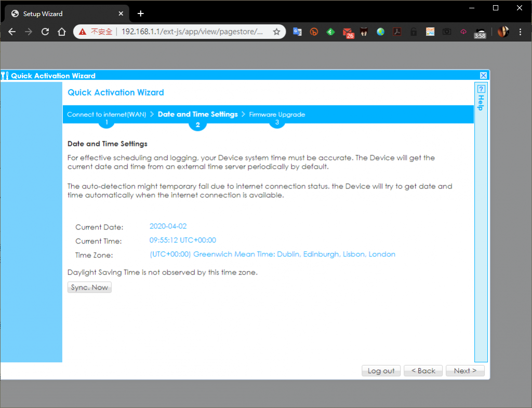Open the PDF extension icon
The width and height of the screenshot is (532, 408).
pyautogui.click(x=397, y=32)
